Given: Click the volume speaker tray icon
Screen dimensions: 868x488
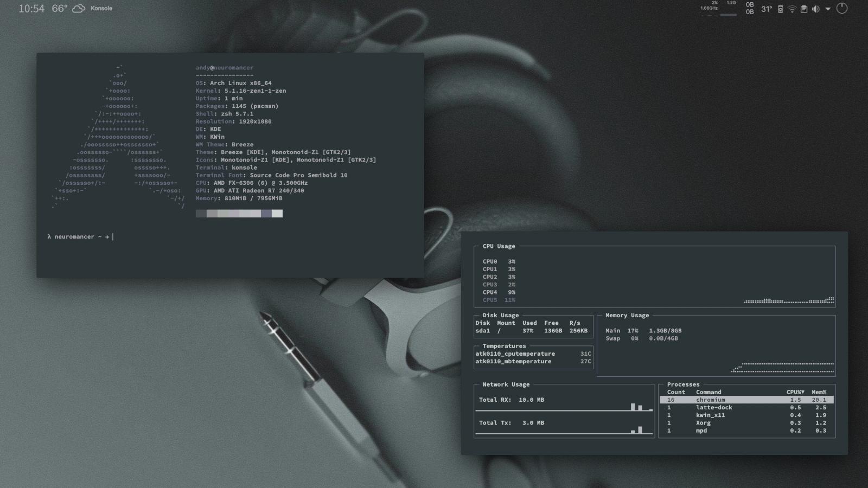Looking at the screenshot, I should pyautogui.click(x=815, y=9).
